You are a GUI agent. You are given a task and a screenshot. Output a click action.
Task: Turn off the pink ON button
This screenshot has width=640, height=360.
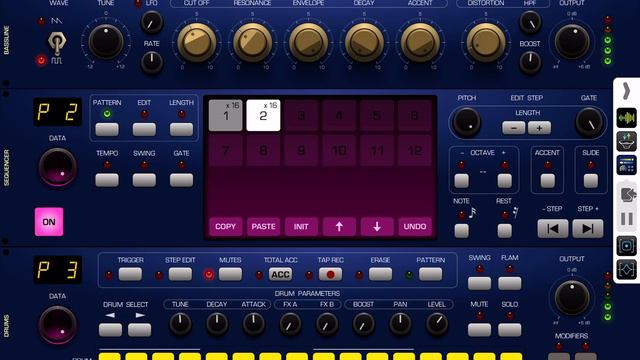point(49,222)
